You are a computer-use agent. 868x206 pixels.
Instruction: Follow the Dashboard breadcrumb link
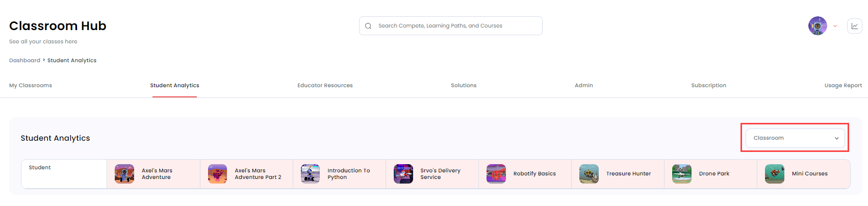[24, 60]
